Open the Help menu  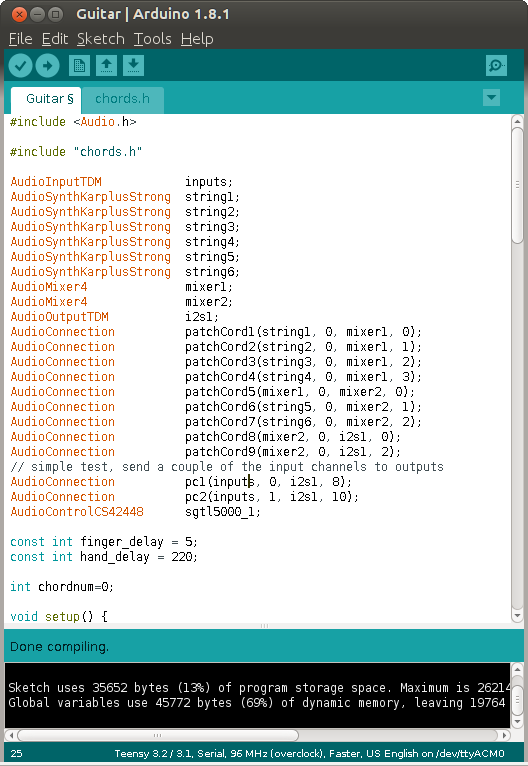pos(197,39)
